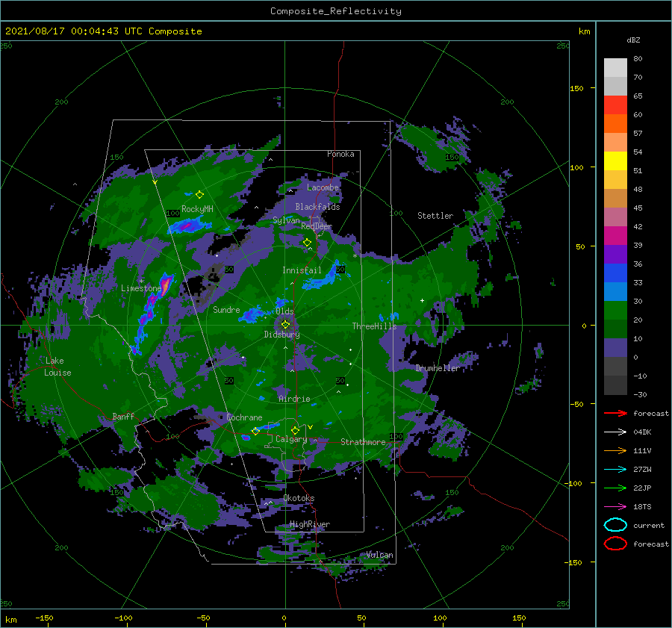This screenshot has width=672, height=628.
Task: Pick the yellow 54 dBZ color swatch
Action: [615, 161]
